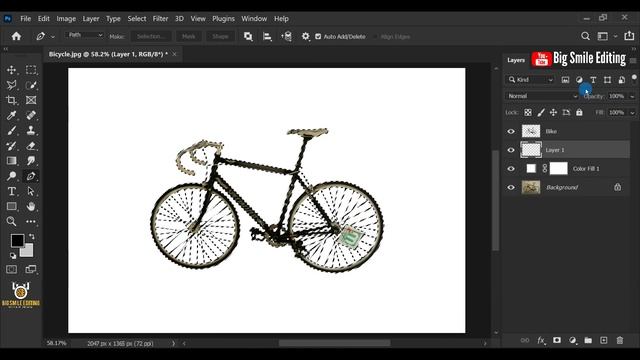Select the Crop tool
The height and width of the screenshot is (360, 640).
pos(11,100)
